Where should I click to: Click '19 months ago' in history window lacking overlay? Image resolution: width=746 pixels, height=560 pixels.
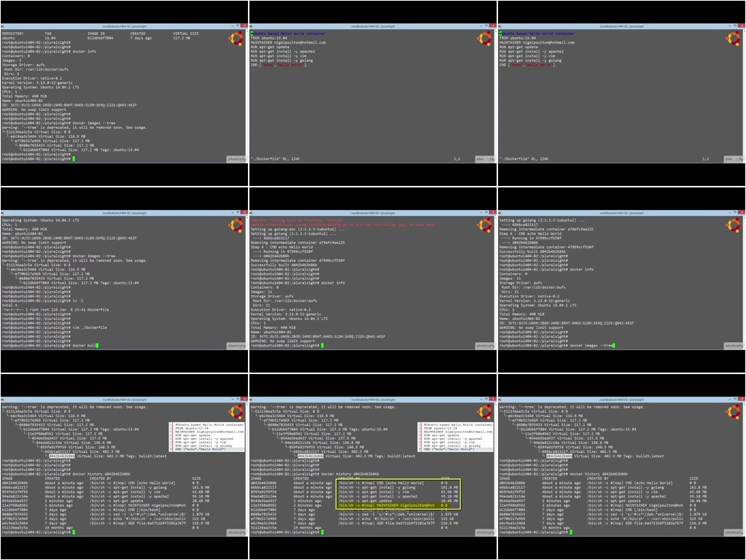(556, 528)
